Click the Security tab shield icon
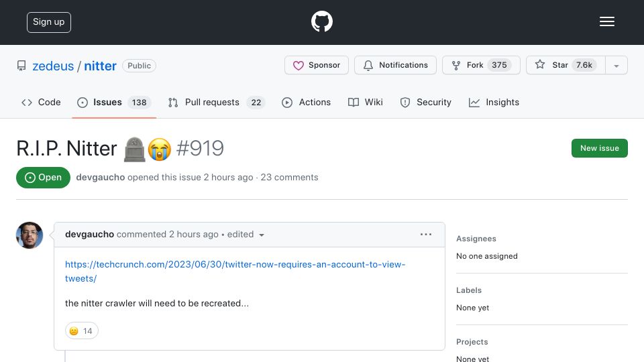Image resolution: width=644 pixels, height=362 pixels. point(405,103)
